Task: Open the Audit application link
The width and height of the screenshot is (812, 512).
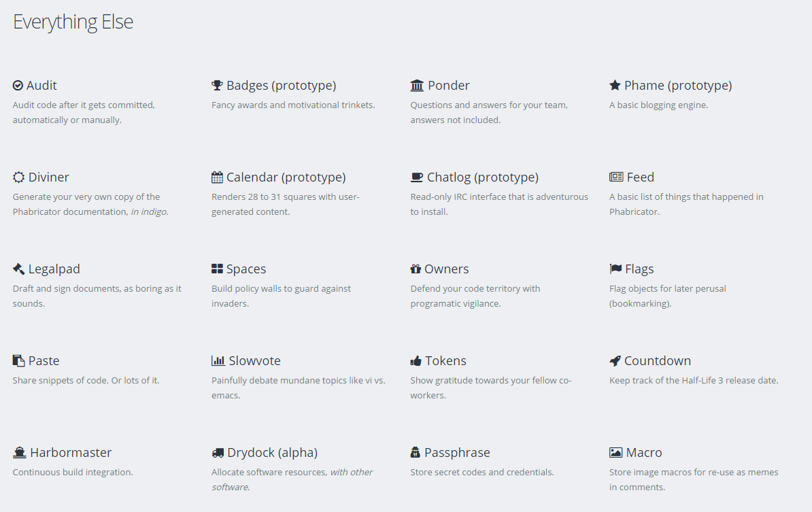Action: pyautogui.click(x=41, y=86)
